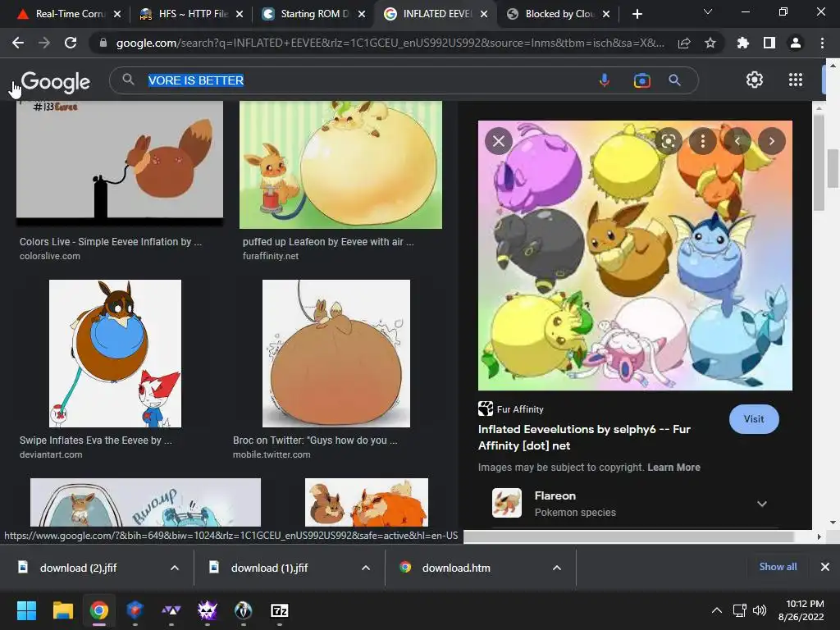Click the Visit button
The height and width of the screenshot is (630, 840).
click(754, 419)
